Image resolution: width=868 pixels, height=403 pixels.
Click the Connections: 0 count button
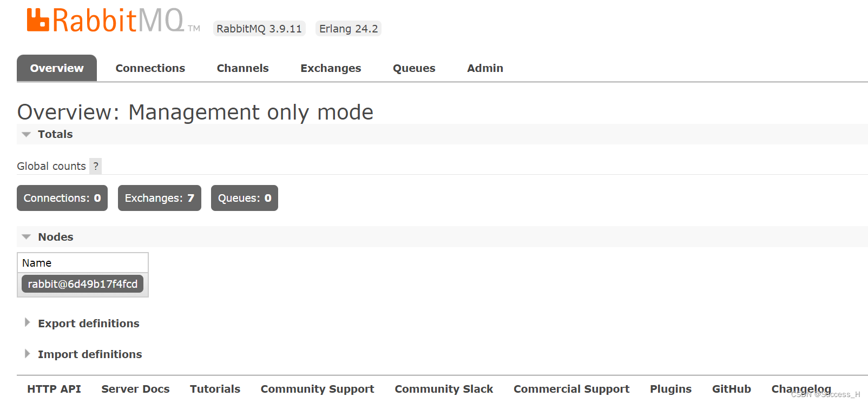click(x=62, y=198)
